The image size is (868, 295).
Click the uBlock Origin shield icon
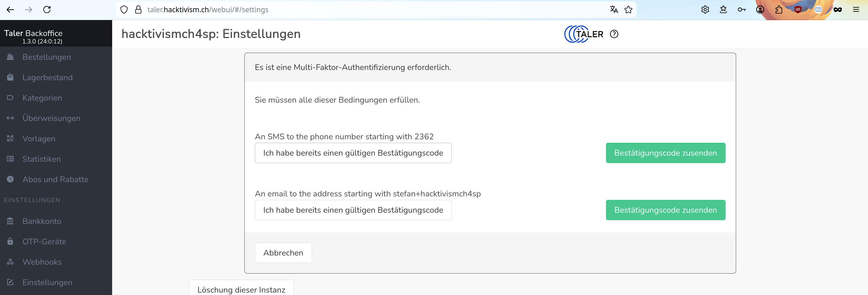point(798,10)
